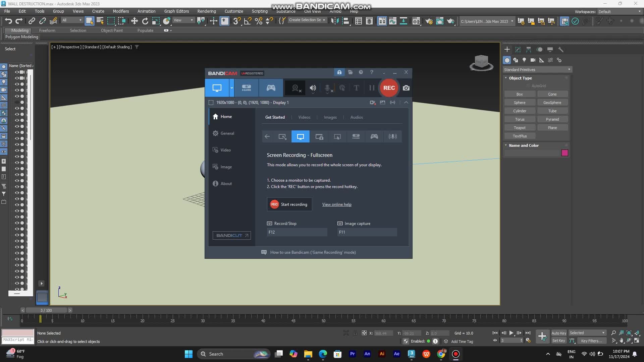Toggle the 3D Snaps button
The height and width of the screenshot is (362, 644).
tap(237, 21)
